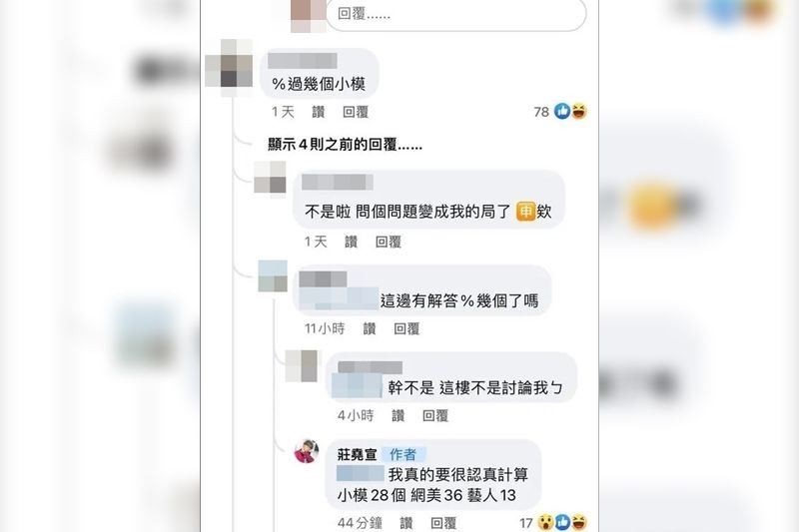Click the laughing reaction next to 78

[579, 111]
